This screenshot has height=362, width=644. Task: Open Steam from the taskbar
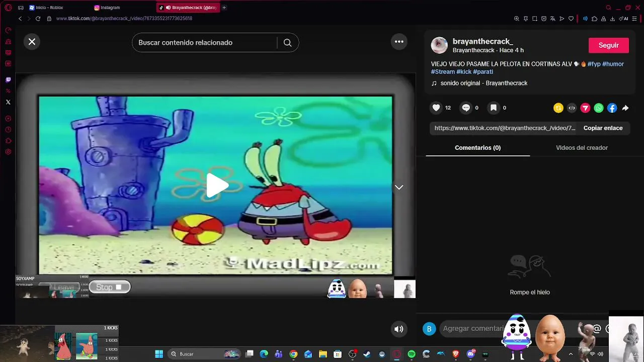click(x=367, y=354)
